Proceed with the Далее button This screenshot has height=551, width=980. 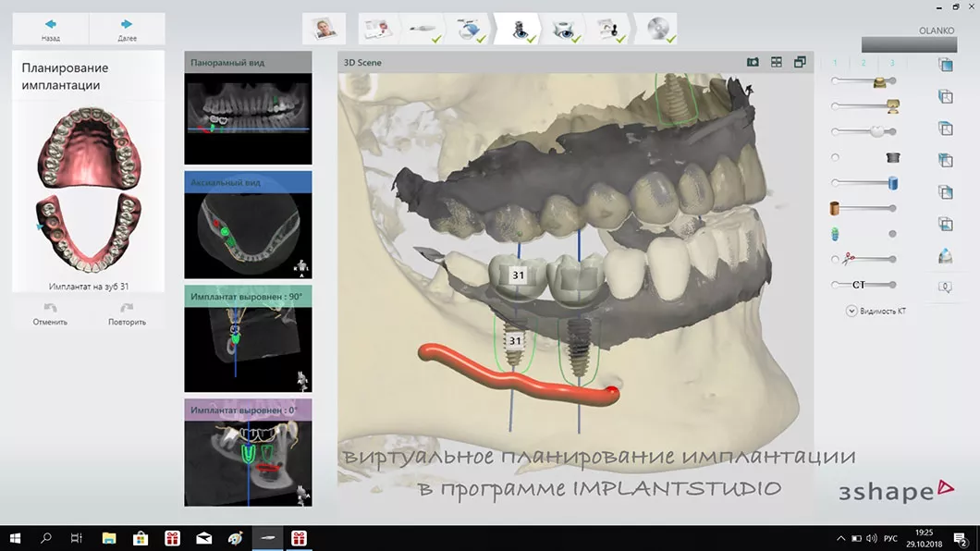(x=127, y=30)
